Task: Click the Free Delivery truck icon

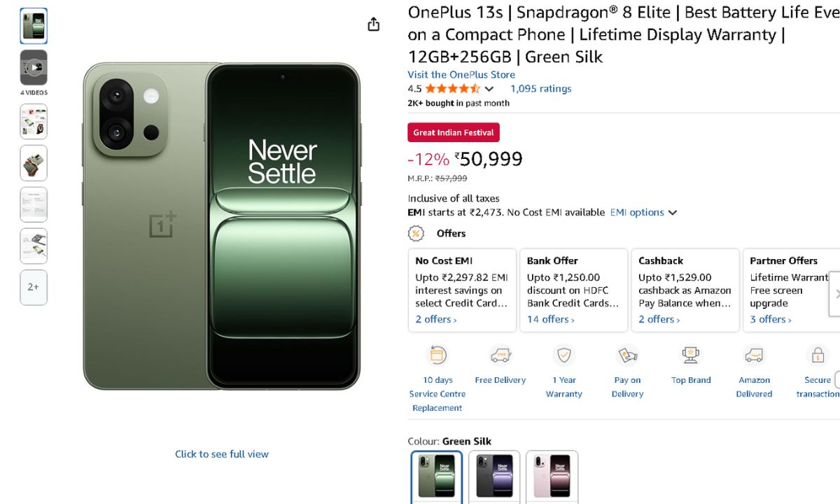Action: pos(500,355)
